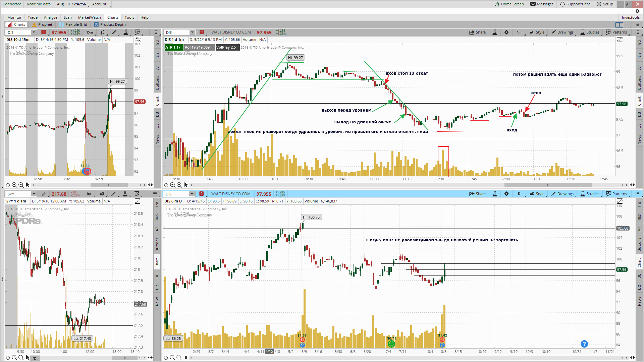Open Trd side tab of SPY chart
Image resolution: width=644 pixels, height=362 pixels.
click(x=157, y=204)
